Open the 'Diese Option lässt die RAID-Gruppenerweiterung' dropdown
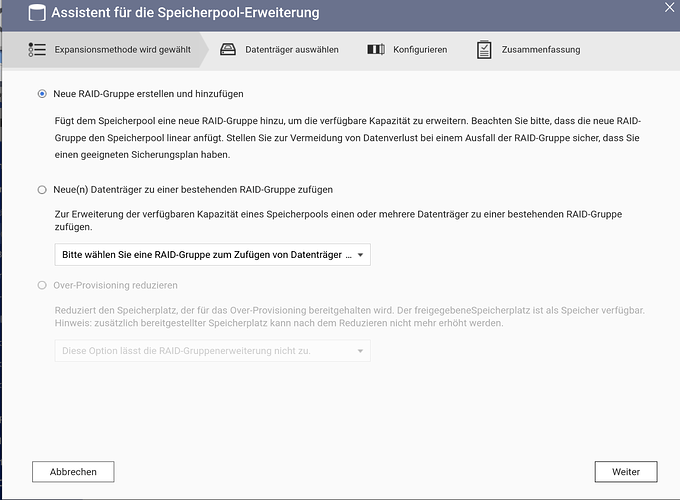Screen dimensions: 680x500 (212, 351)
